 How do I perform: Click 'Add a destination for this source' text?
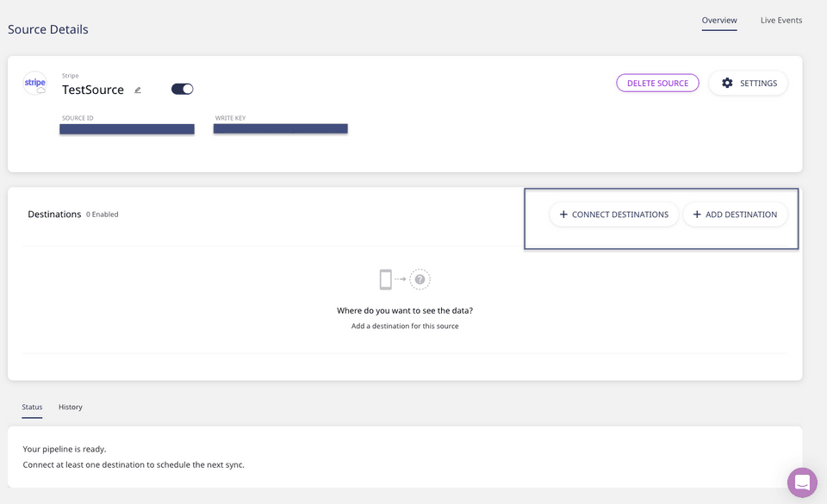pyautogui.click(x=405, y=326)
